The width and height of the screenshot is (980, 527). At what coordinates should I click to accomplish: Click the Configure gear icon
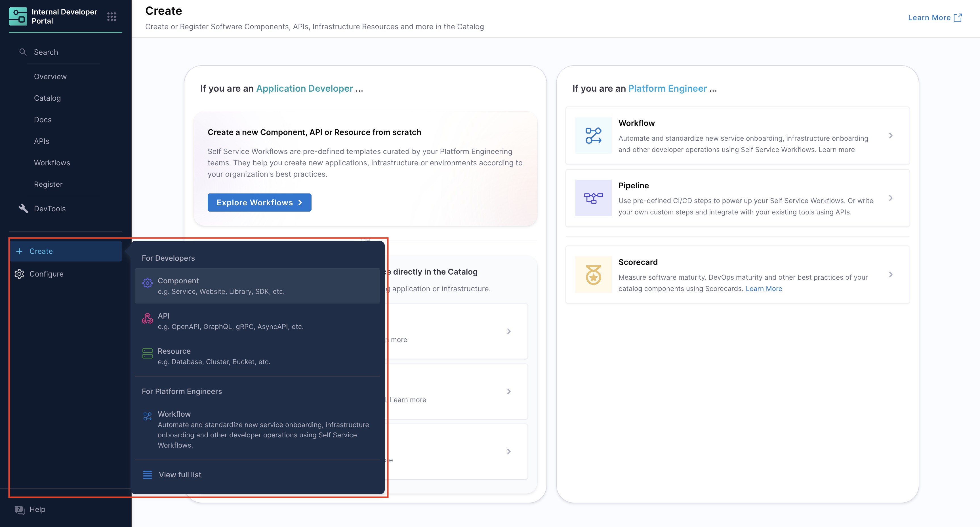tap(19, 274)
